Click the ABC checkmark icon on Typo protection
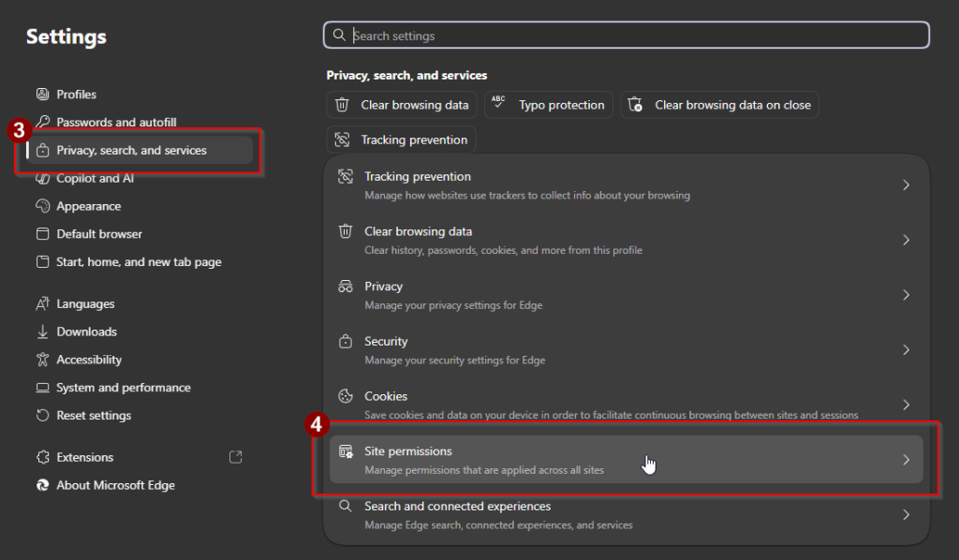 tap(498, 102)
